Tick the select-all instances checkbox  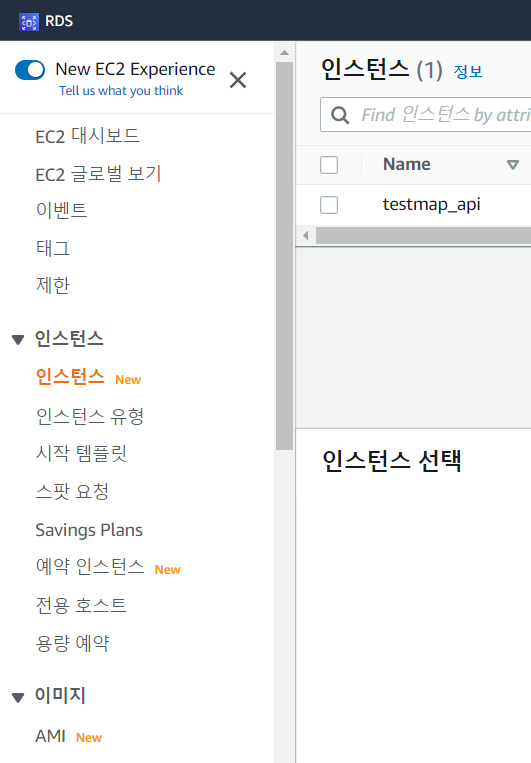pyautogui.click(x=329, y=164)
